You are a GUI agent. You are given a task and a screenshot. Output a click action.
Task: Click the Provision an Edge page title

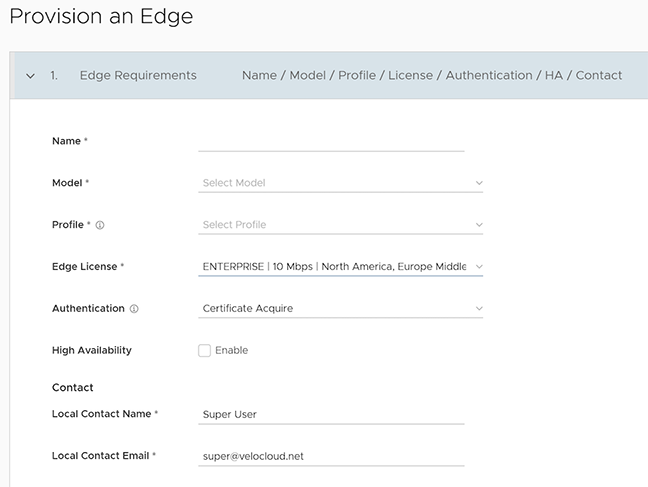(x=101, y=17)
